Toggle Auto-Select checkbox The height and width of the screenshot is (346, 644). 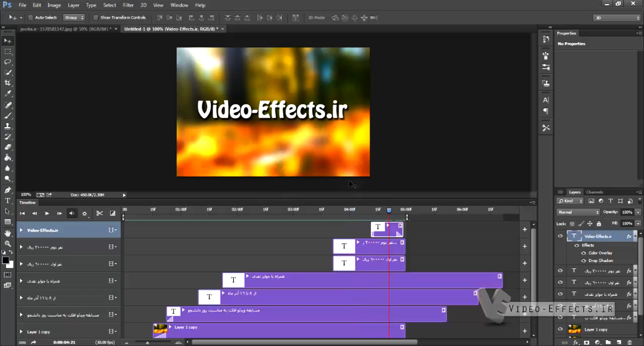[30, 18]
